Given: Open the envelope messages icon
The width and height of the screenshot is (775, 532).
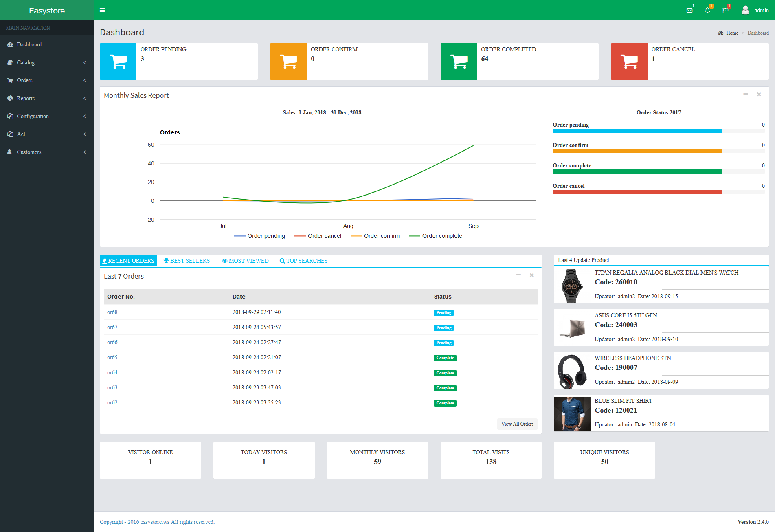Looking at the screenshot, I should point(689,11).
